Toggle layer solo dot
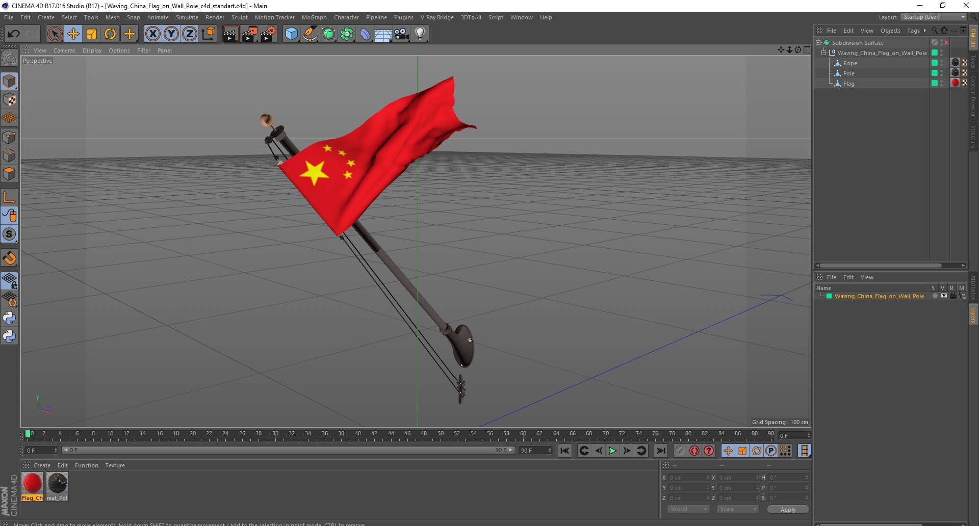The image size is (980, 526). 935,296
